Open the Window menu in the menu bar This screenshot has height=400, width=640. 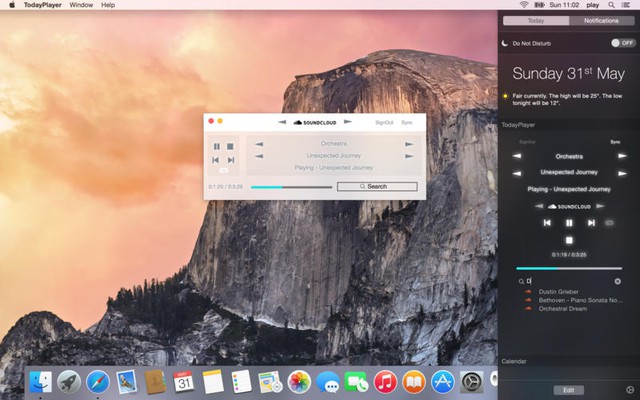[x=81, y=5]
